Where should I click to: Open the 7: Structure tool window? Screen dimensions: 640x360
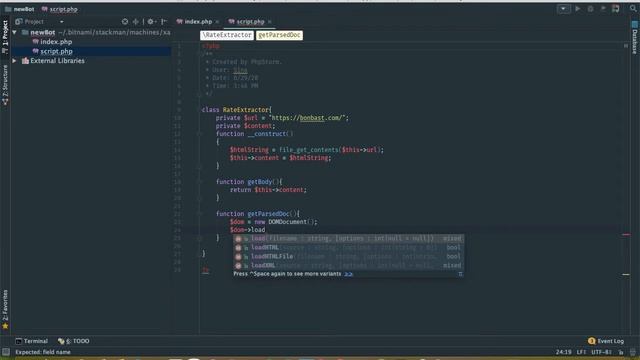[5, 85]
